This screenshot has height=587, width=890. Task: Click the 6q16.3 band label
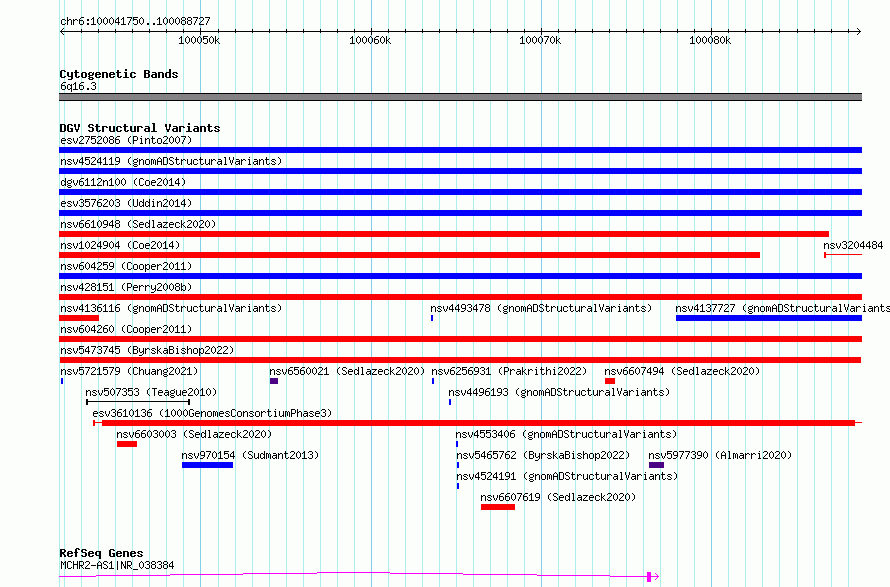click(x=78, y=86)
